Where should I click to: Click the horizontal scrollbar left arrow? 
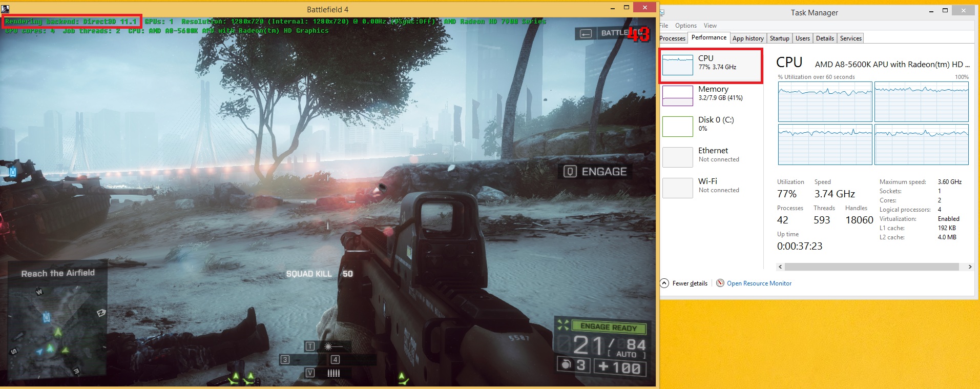(x=780, y=267)
